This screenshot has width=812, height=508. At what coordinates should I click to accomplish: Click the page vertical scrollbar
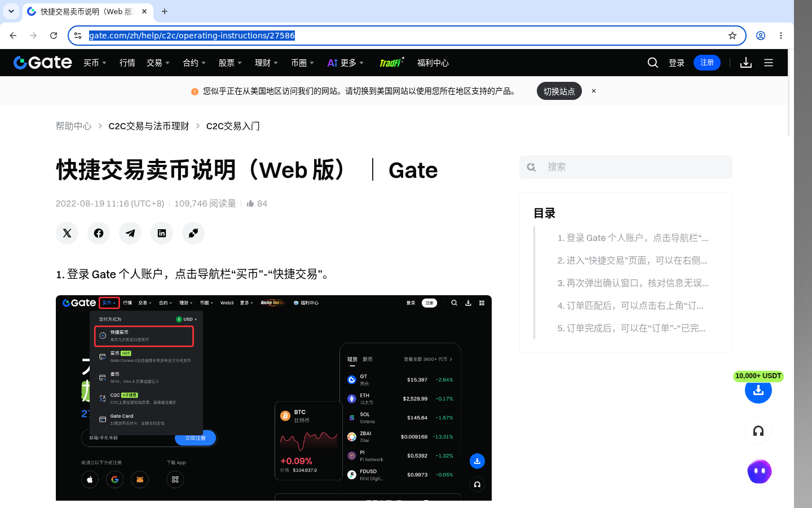click(x=789, y=93)
